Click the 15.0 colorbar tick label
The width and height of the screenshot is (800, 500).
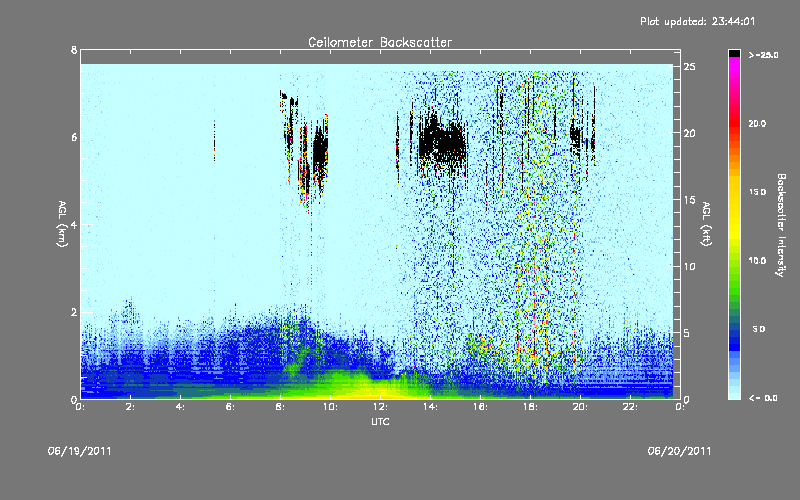(x=757, y=192)
